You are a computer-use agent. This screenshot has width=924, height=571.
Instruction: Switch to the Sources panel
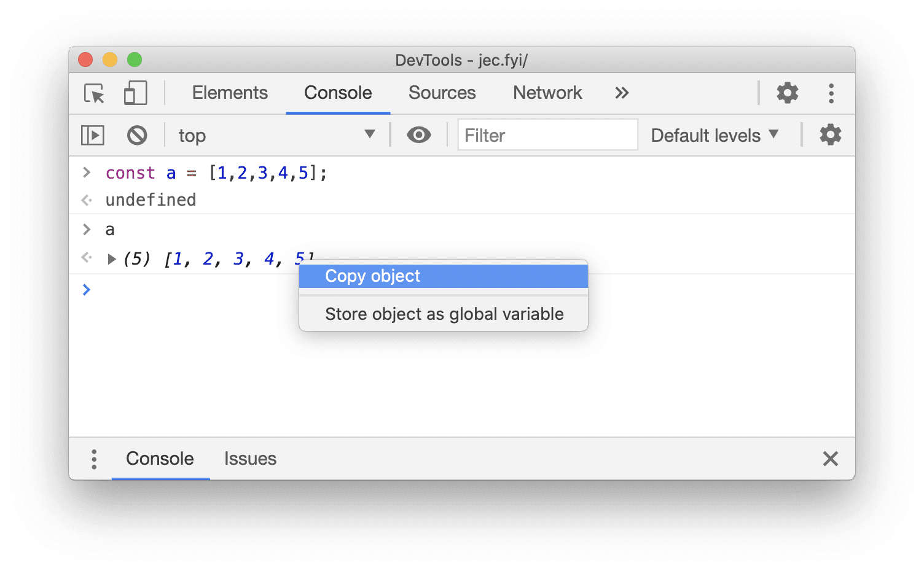click(442, 93)
